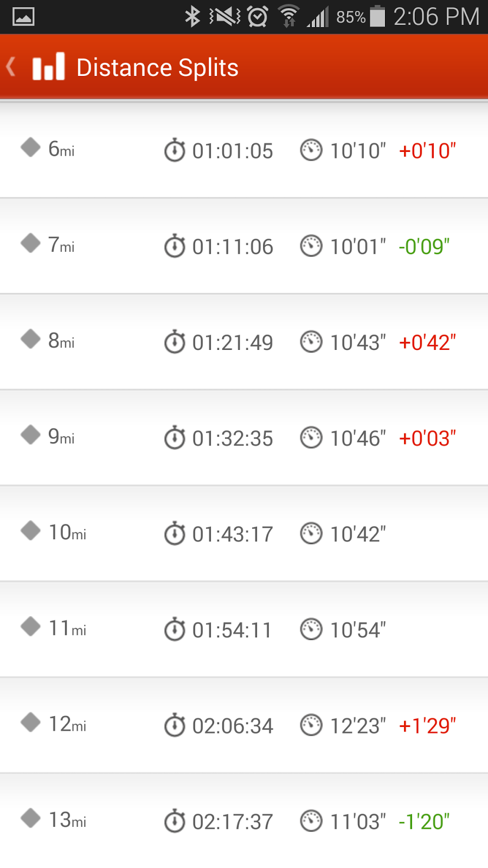Tap the 12'23" pace value
The height and width of the screenshot is (868, 488).
pos(358,726)
